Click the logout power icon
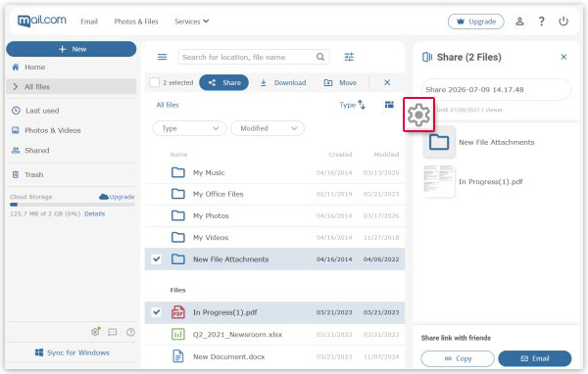The width and height of the screenshot is (588, 374). (x=563, y=22)
